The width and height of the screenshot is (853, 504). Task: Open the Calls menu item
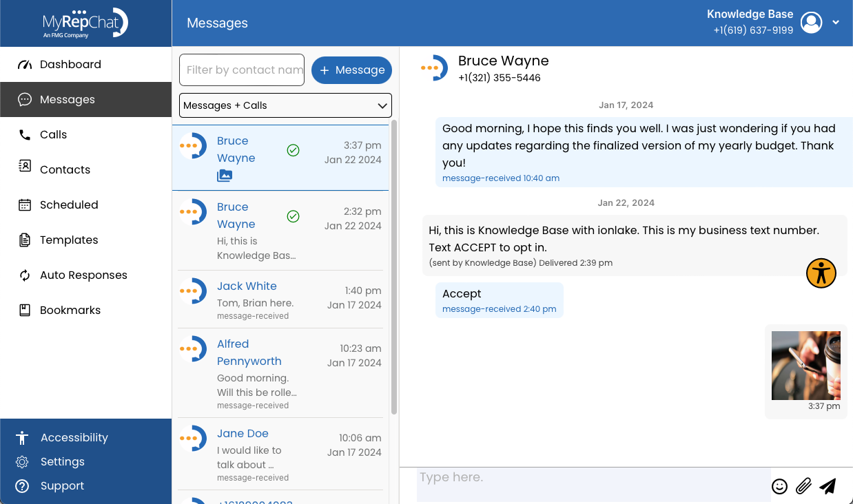(x=85, y=135)
